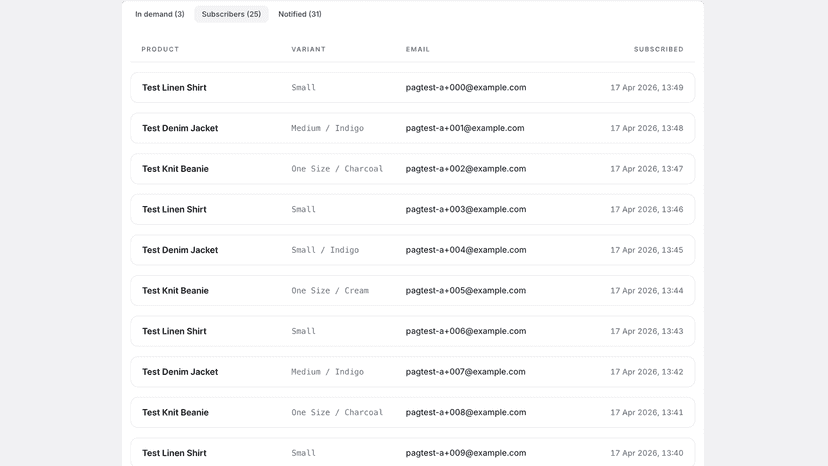This screenshot has height=466, width=828.
Task: Select Test Linen Shirt in pagtest-a+000 row
Action: click(174, 88)
